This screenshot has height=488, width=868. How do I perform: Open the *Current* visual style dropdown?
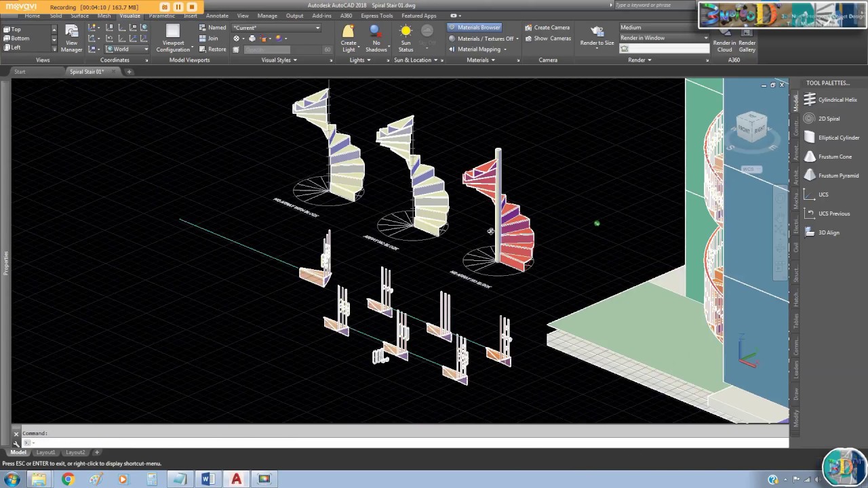(x=276, y=28)
